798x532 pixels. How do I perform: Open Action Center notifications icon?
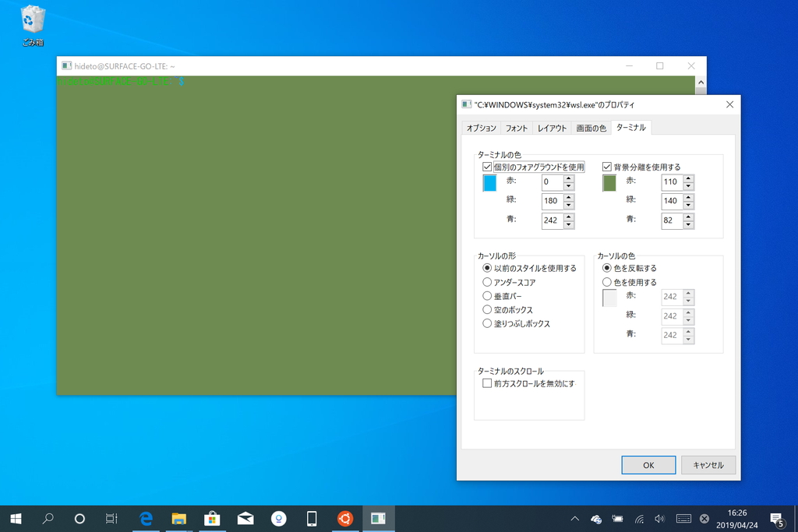coord(777,519)
